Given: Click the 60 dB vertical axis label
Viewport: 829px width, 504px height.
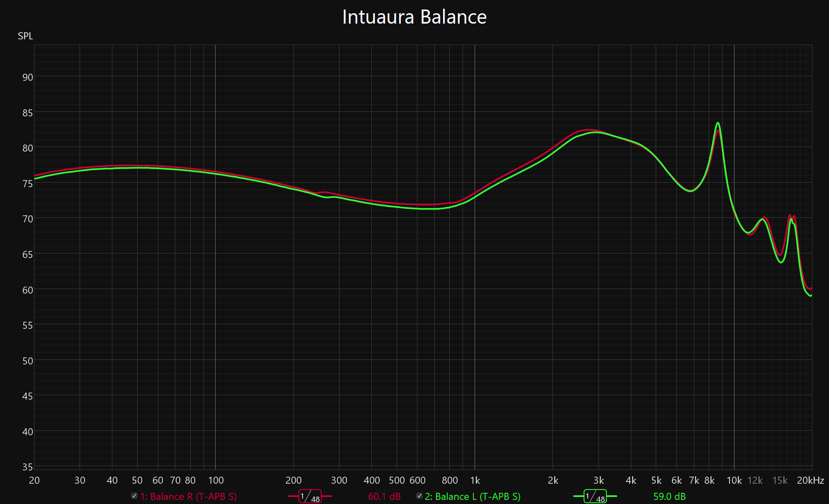Looking at the screenshot, I should click(27, 290).
